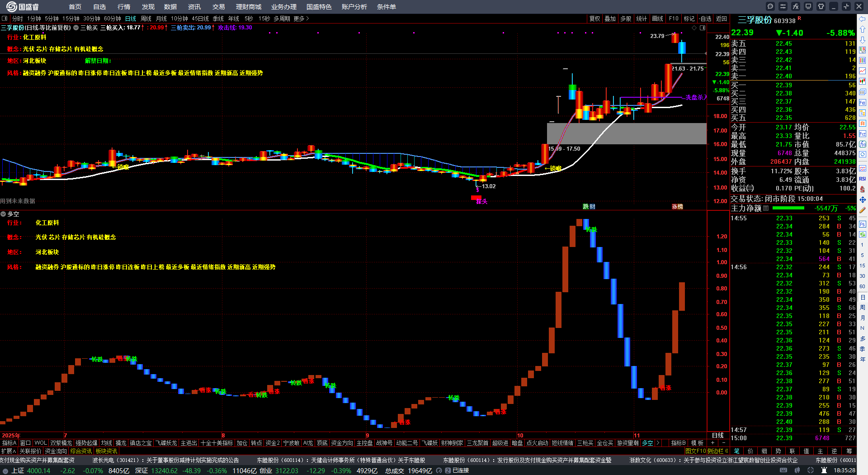Select the 资金流向 tab
The height and width of the screenshot is (475, 868).
tap(56, 451)
